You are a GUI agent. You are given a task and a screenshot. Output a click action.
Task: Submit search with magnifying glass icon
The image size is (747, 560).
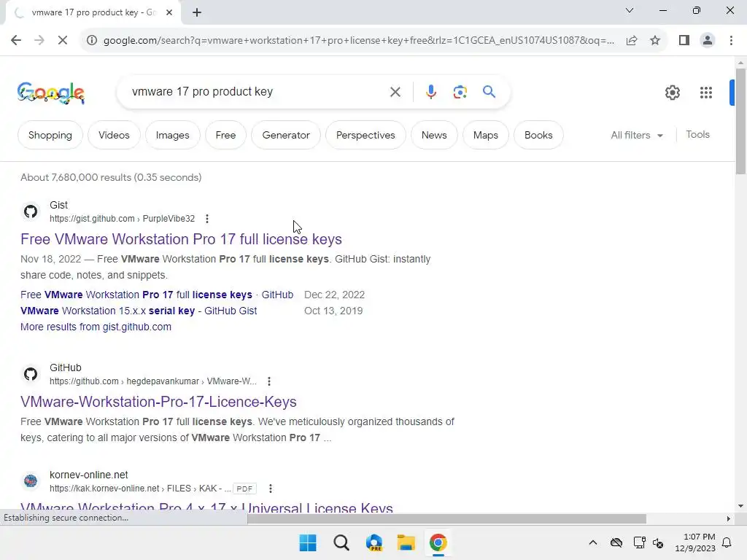point(489,91)
